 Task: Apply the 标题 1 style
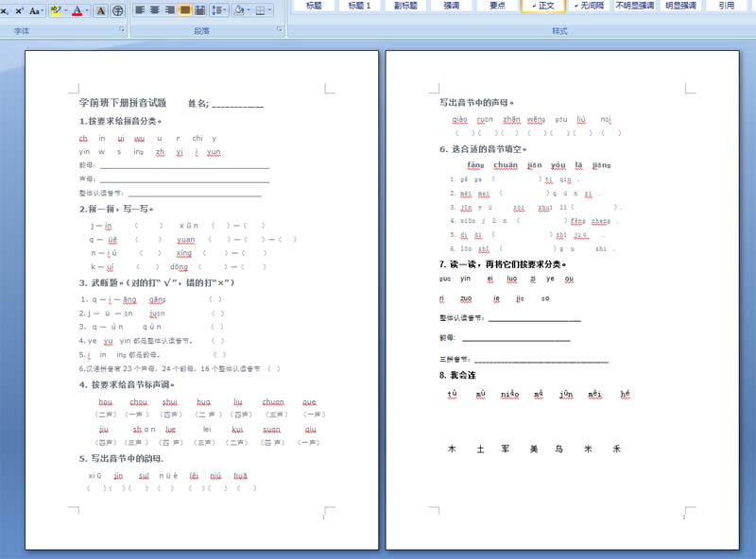pos(360,6)
